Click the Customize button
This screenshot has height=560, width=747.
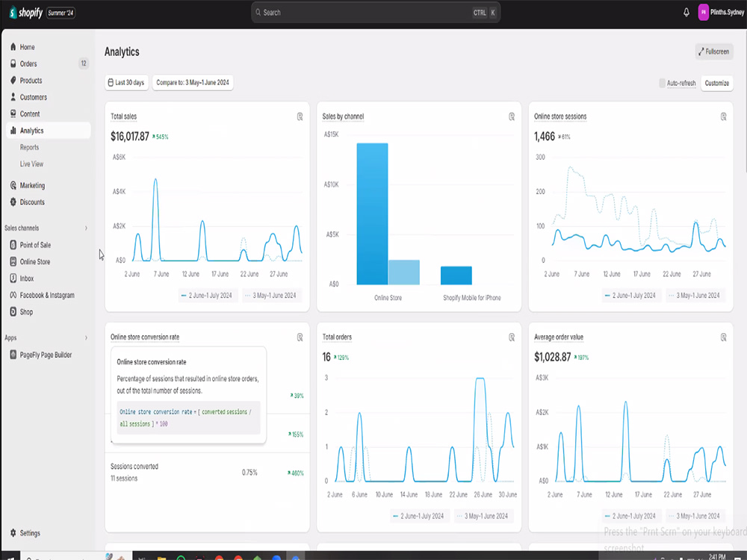(x=716, y=83)
